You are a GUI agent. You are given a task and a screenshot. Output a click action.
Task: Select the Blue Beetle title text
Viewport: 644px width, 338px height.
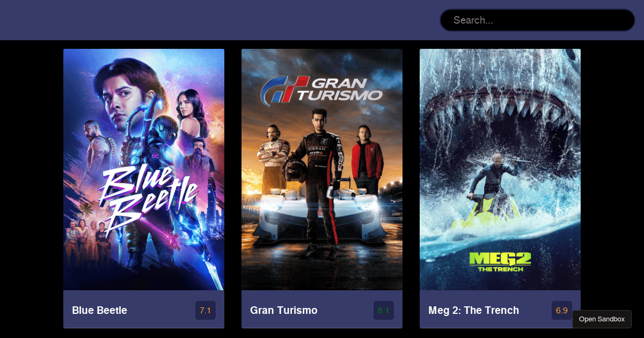pos(99,310)
